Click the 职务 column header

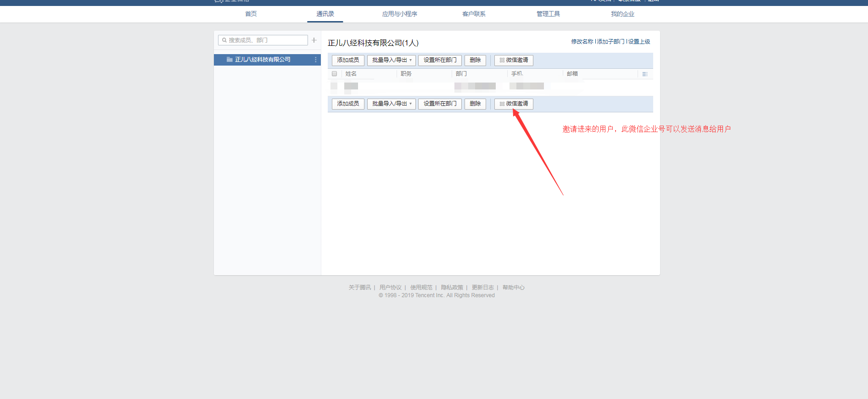click(406, 74)
